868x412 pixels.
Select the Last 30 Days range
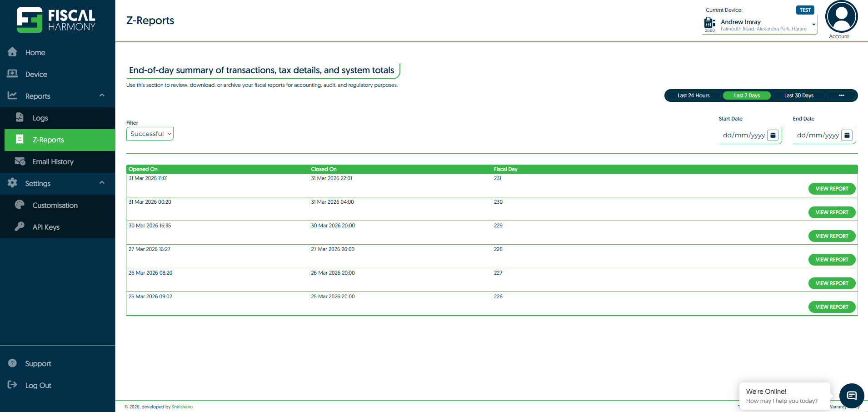tap(798, 95)
